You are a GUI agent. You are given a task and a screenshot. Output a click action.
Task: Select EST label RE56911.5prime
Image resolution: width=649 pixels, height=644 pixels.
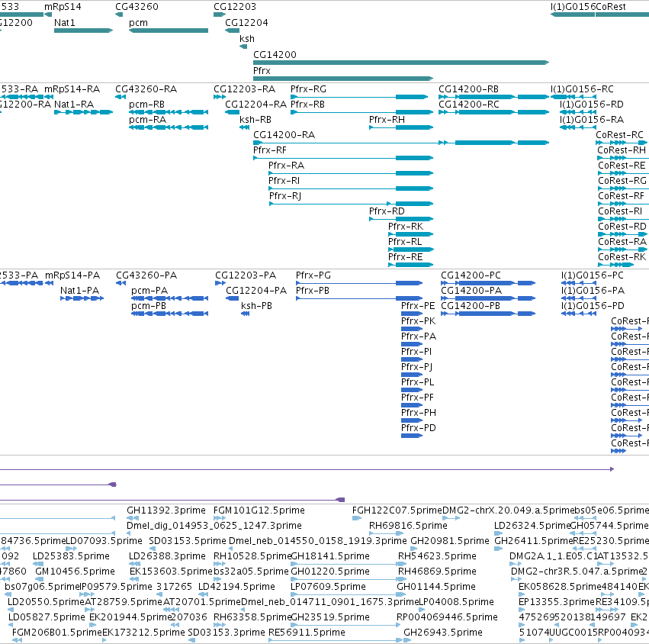point(307,633)
